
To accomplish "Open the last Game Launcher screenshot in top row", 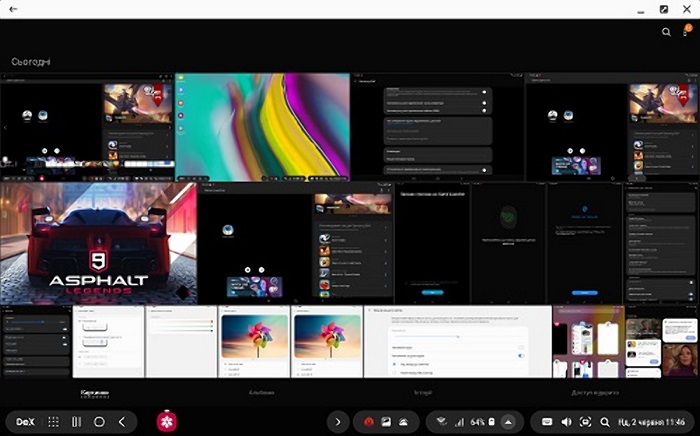I will tap(612, 127).
